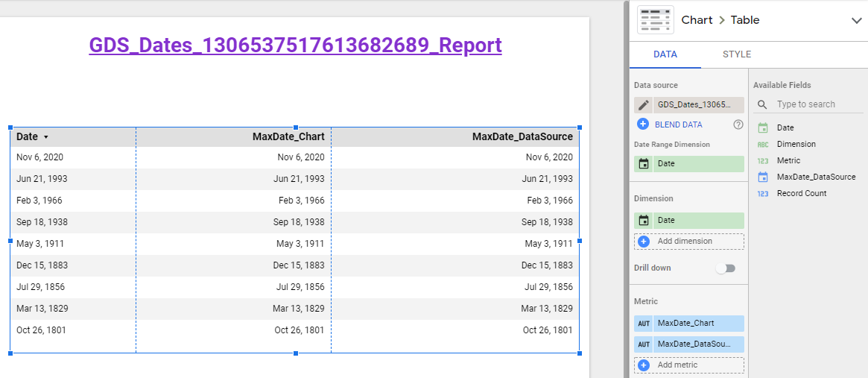
Task: Click Dec 15, 1883 in MaxDate_DataSource column
Action: pyautogui.click(x=547, y=265)
